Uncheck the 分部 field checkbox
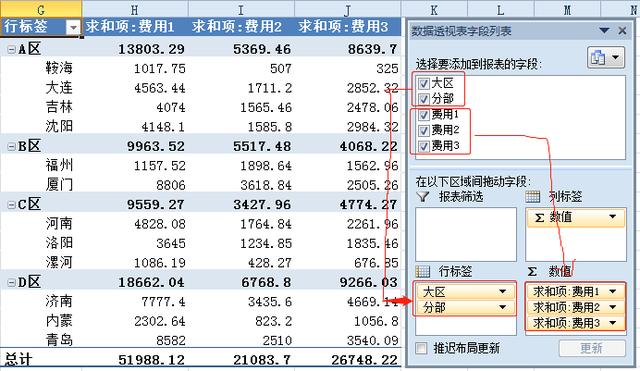Viewport: 640px width, 371px height. pos(424,99)
